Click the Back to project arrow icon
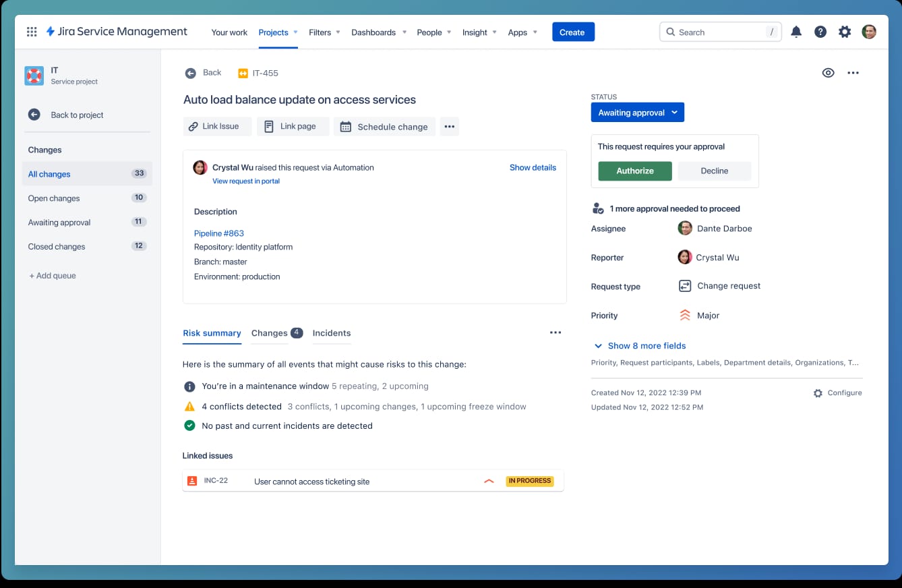The height and width of the screenshot is (588, 902). [x=34, y=115]
